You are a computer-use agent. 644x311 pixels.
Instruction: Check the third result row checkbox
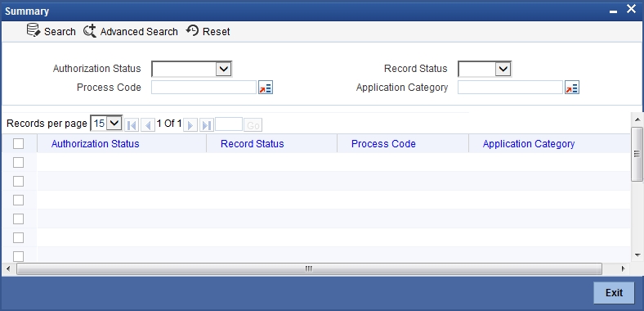coord(19,200)
